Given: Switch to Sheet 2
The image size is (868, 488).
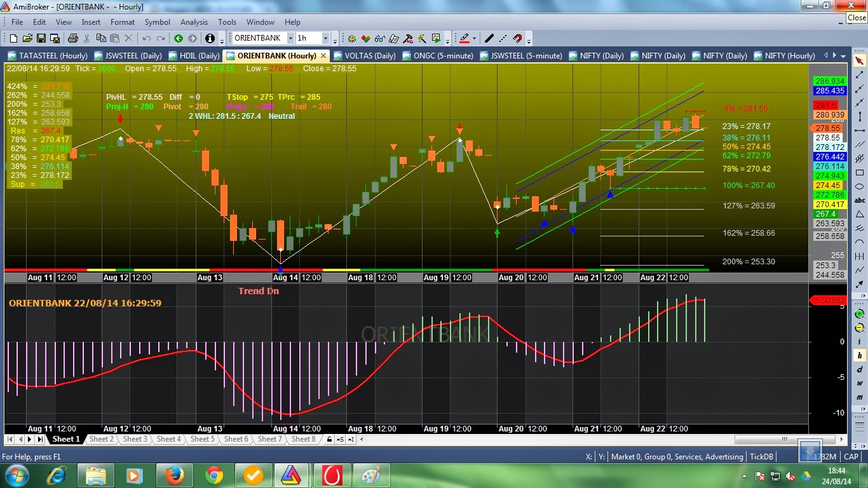Looking at the screenshot, I should (102, 439).
